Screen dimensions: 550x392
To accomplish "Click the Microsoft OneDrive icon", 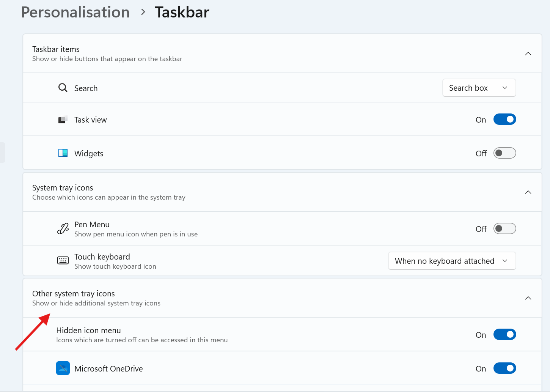I will click(63, 368).
